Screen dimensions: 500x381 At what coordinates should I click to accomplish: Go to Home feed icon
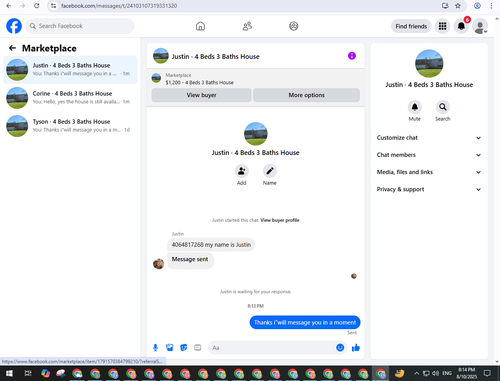pyautogui.click(x=200, y=26)
